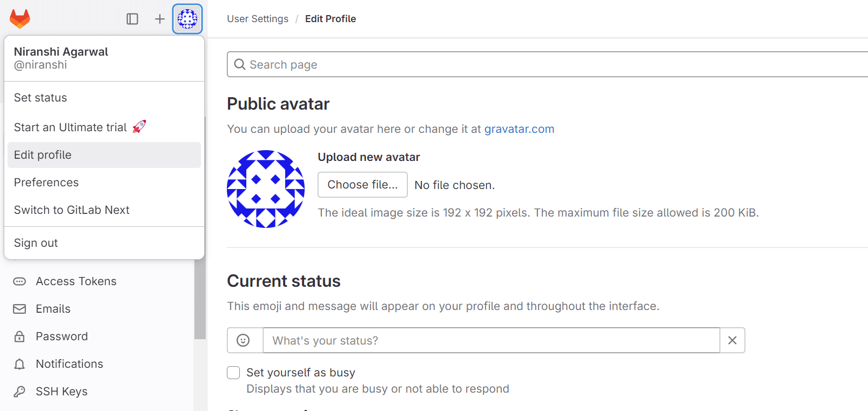The width and height of the screenshot is (868, 411).
Task: Click the Notifications bell icon
Action: click(x=19, y=364)
